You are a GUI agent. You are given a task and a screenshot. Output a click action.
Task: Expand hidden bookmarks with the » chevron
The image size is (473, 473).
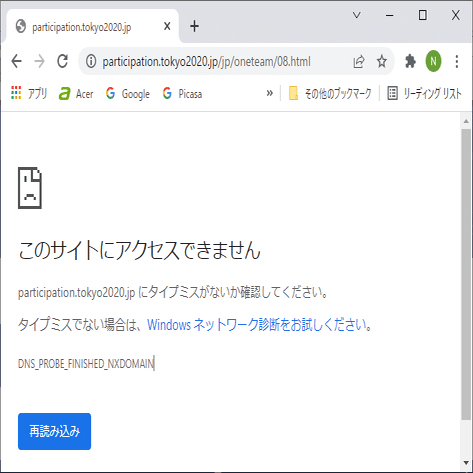[x=270, y=93]
